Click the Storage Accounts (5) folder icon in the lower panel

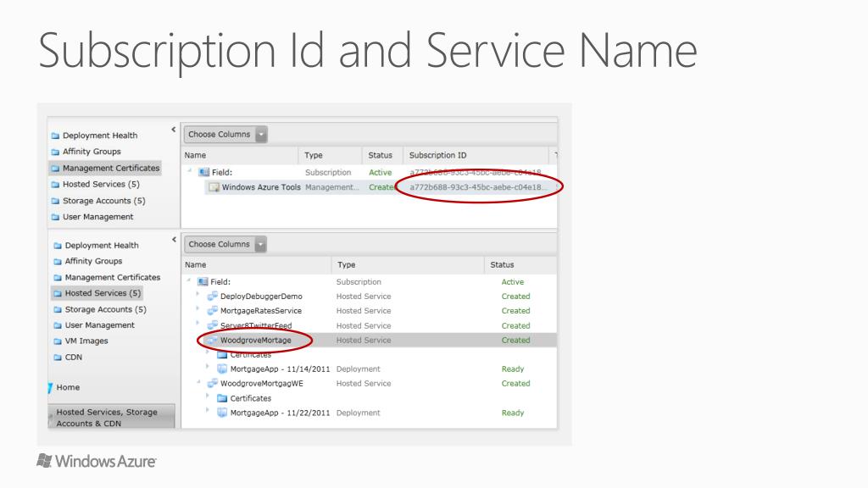[x=58, y=309]
